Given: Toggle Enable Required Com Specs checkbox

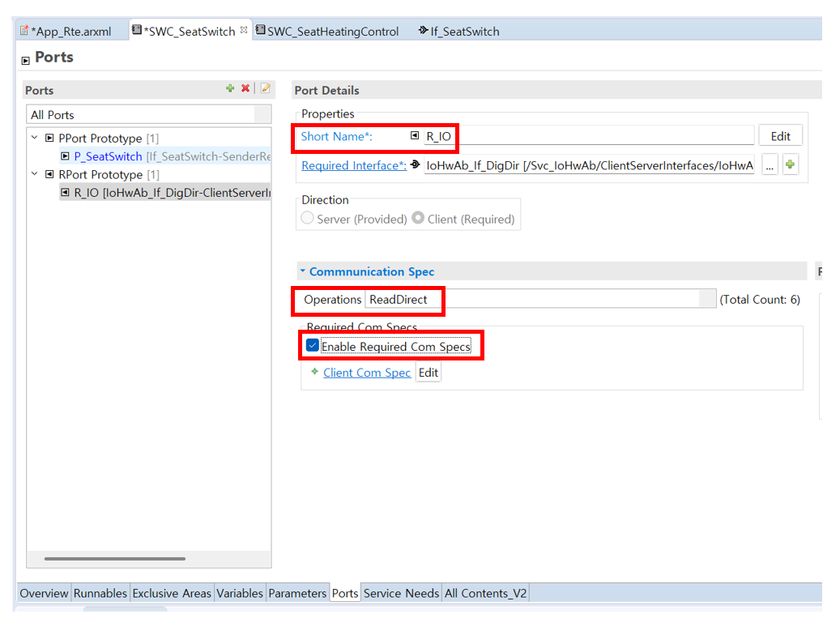Looking at the screenshot, I should [313, 346].
